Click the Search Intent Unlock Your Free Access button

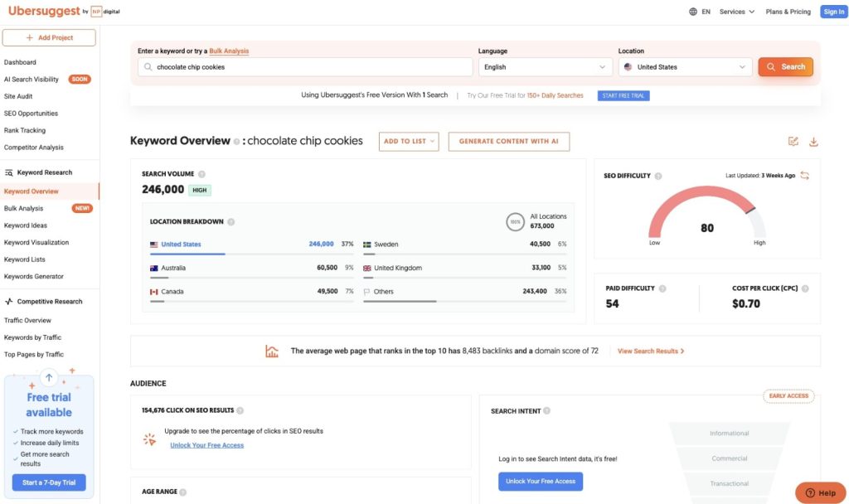(x=541, y=482)
